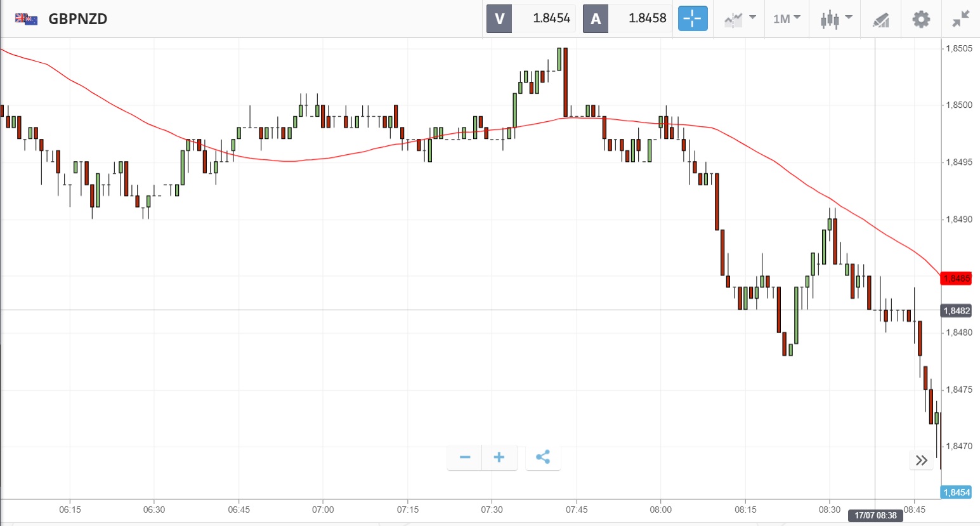Expand the 1M timeframe dropdown

point(787,18)
